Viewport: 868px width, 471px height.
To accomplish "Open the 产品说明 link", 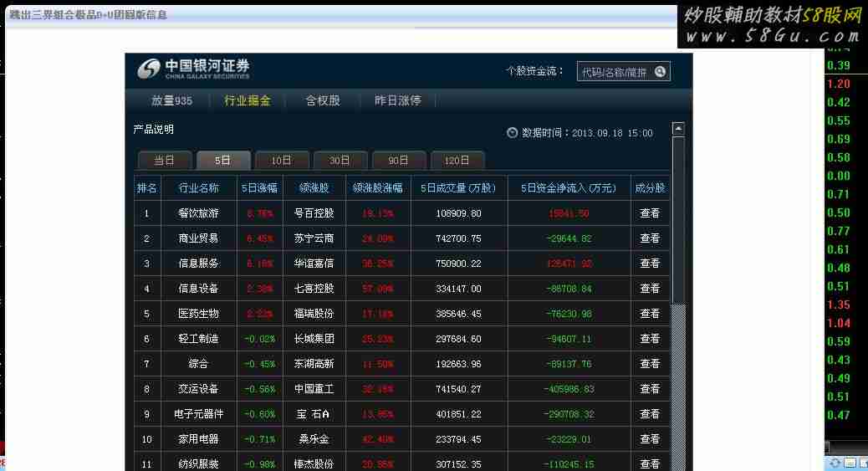I will click(x=153, y=130).
